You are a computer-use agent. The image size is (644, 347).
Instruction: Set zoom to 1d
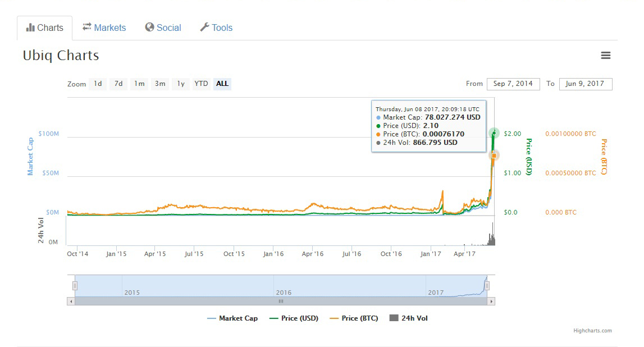click(98, 84)
